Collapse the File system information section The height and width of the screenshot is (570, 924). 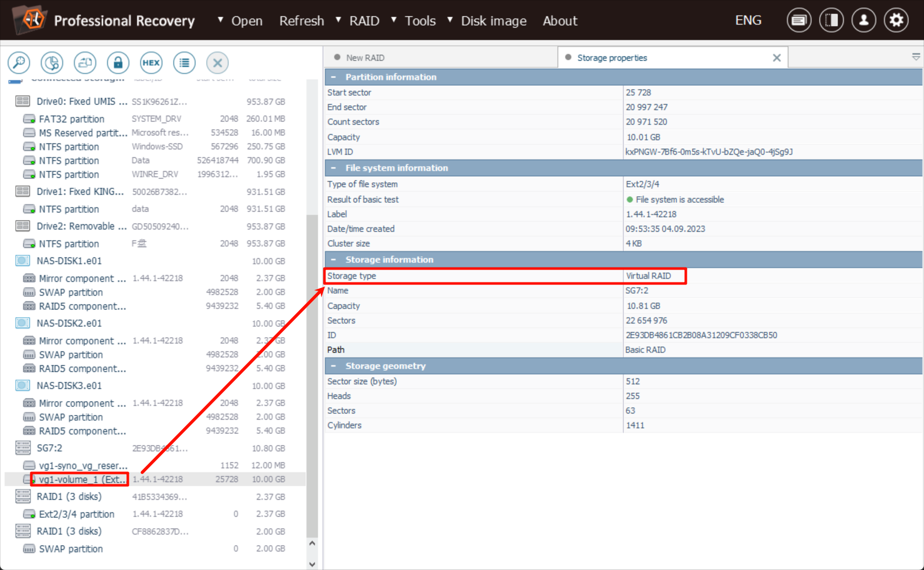pyautogui.click(x=334, y=168)
